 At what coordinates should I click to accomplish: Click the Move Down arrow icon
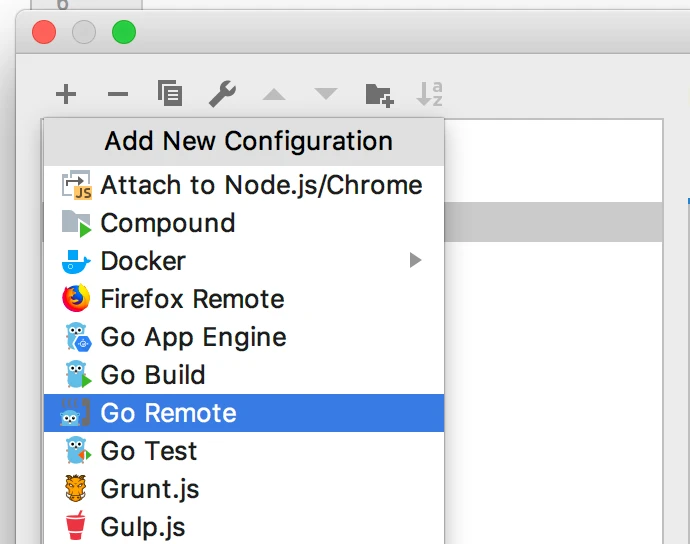326,93
